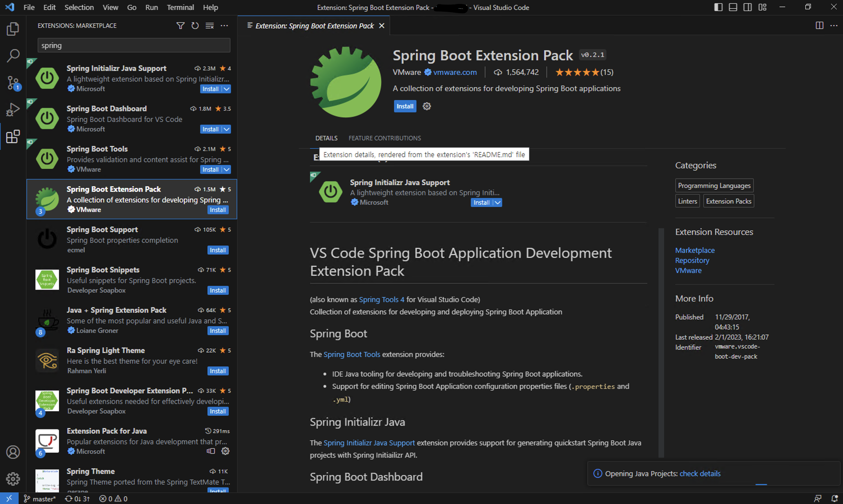Install Spring Boot Developer Extension Pack
This screenshot has height=504, width=843.
tap(218, 412)
